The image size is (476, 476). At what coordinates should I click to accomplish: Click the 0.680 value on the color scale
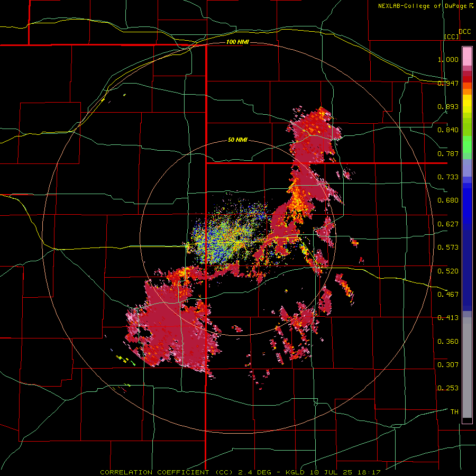coord(448,200)
